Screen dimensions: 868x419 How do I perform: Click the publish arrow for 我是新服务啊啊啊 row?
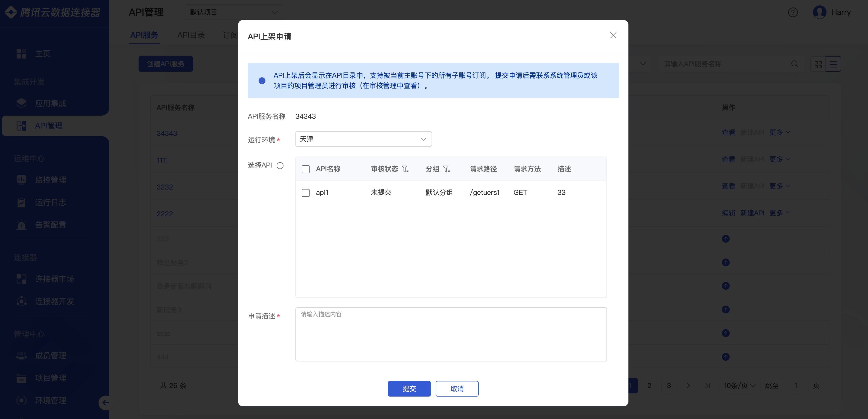point(726,286)
